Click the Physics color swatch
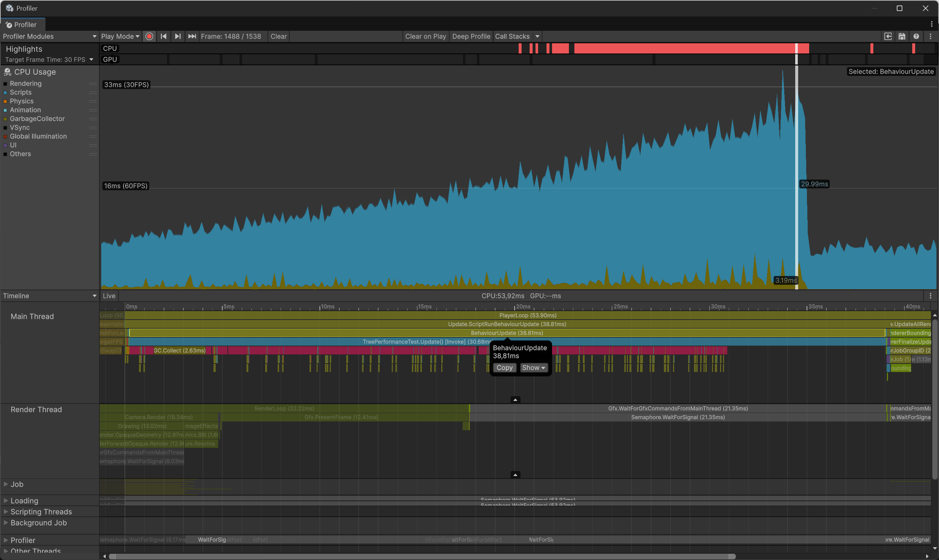The image size is (939, 560). 5,101
